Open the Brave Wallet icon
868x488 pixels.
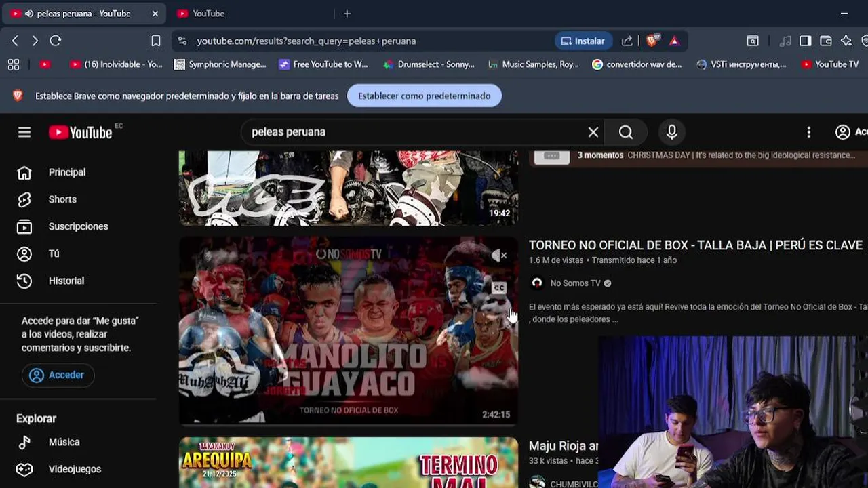826,41
